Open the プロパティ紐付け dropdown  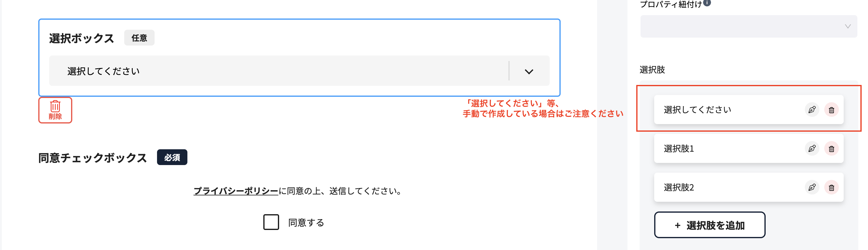click(748, 26)
